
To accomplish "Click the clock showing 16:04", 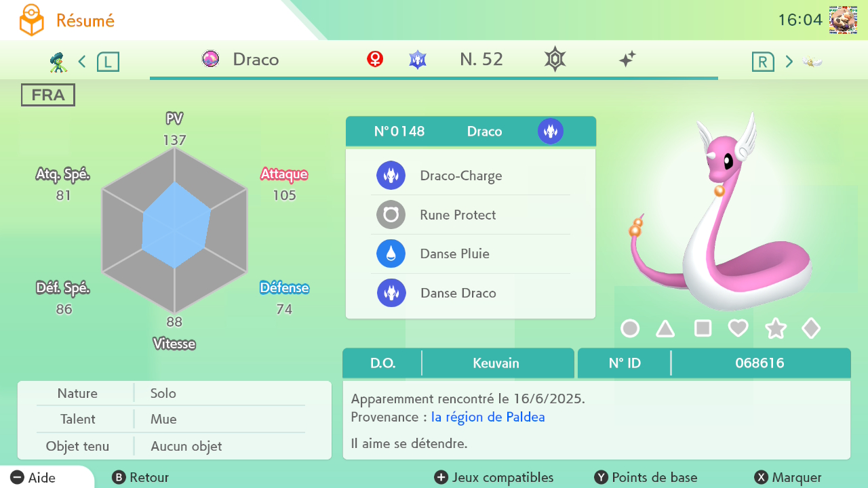I will [x=800, y=20].
